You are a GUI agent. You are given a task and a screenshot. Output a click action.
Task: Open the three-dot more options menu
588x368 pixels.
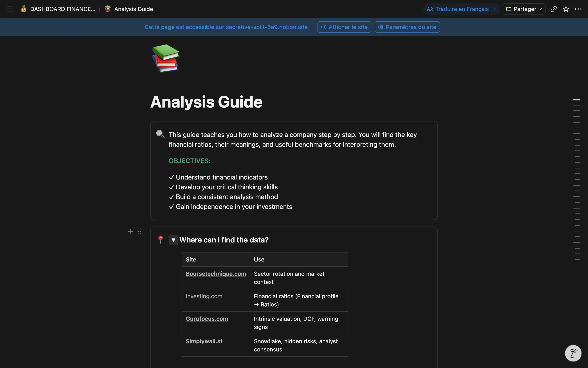point(578,9)
